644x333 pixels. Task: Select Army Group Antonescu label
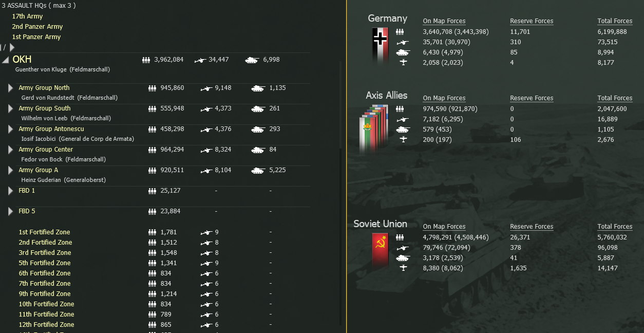51,129
